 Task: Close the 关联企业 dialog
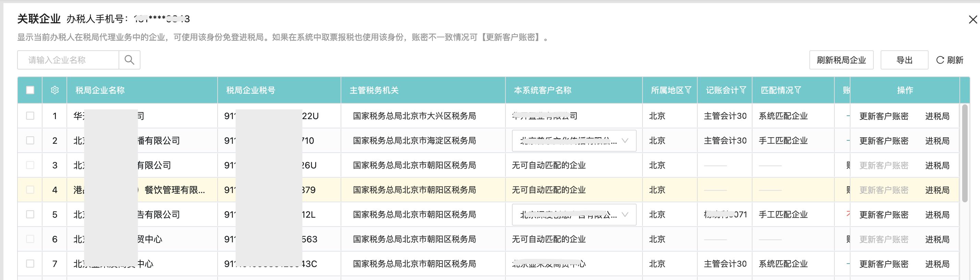point(972,20)
